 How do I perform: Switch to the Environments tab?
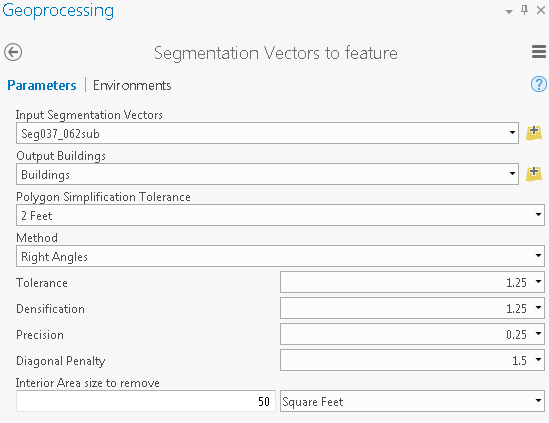pyautogui.click(x=132, y=85)
